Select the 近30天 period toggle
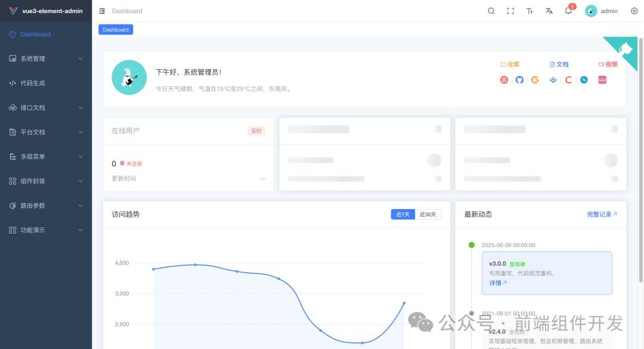Screen dimensions: 644x349 point(427,214)
